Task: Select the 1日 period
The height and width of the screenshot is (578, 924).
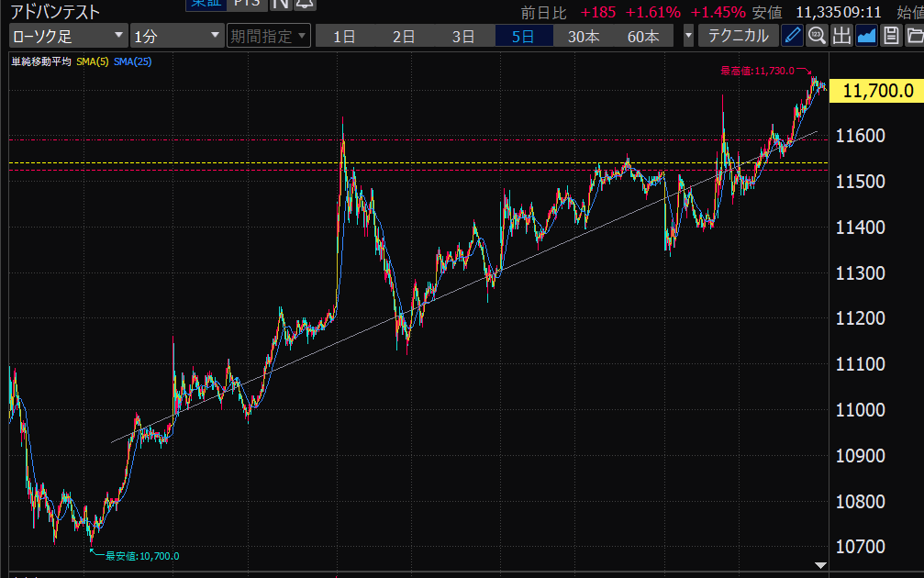Action: click(345, 37)
